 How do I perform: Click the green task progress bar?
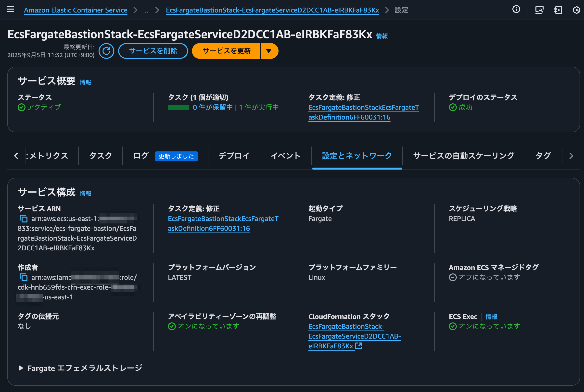point(178,108)
